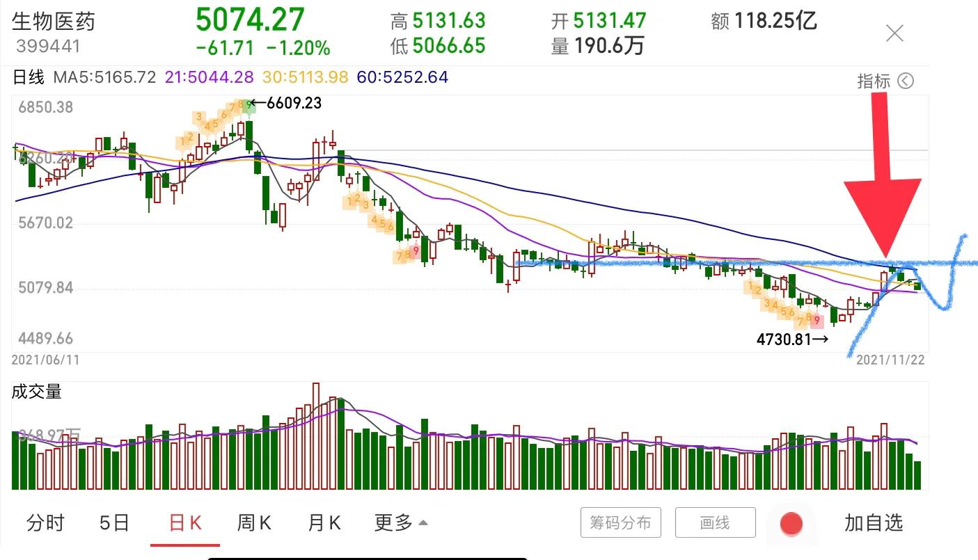Expand the 更多 period dropdown
Screen dimensions: 978x560
401,523
